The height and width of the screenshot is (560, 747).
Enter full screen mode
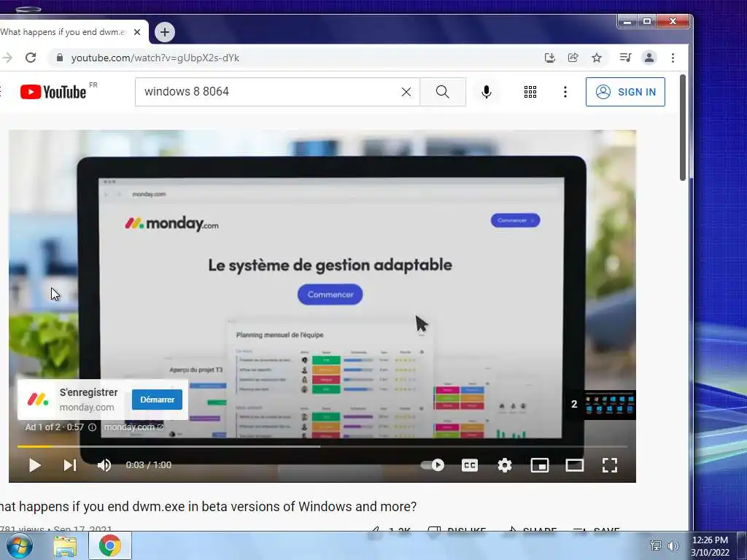tap(610, 465)
